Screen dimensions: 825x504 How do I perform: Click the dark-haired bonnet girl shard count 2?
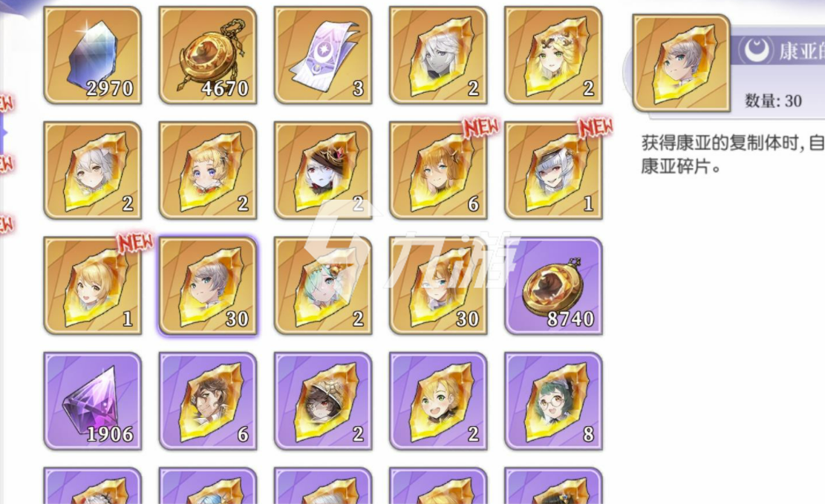coord(323,401)
